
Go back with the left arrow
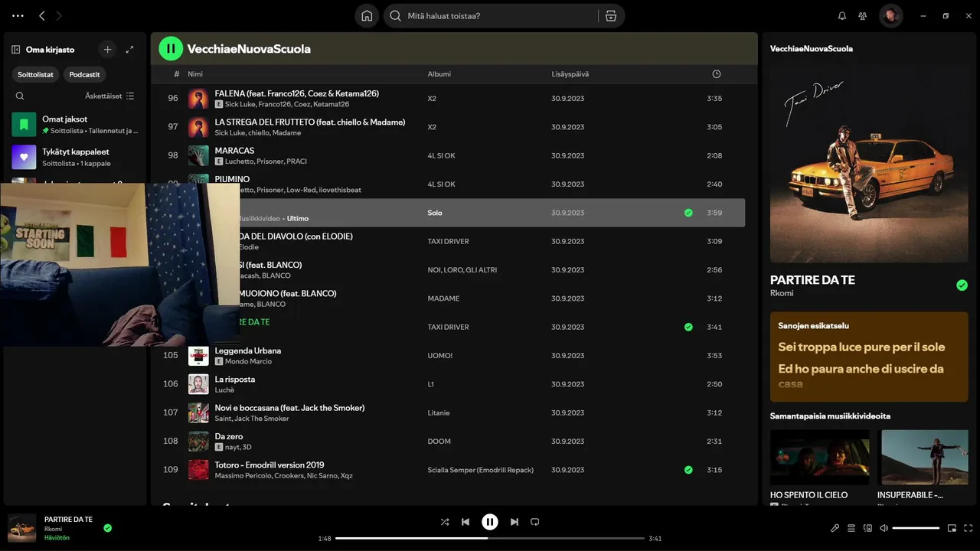(x=42, y=15)
